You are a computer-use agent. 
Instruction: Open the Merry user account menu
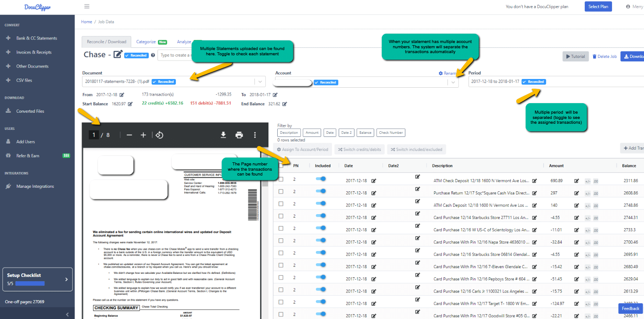pos(634,7)
